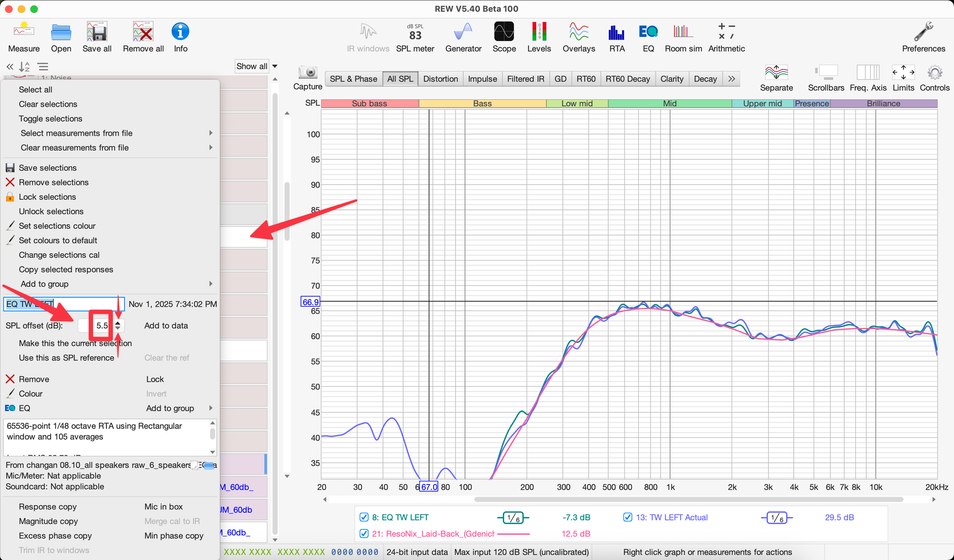Click Add to data button
954x560 pixels.
tap(166, 325)
